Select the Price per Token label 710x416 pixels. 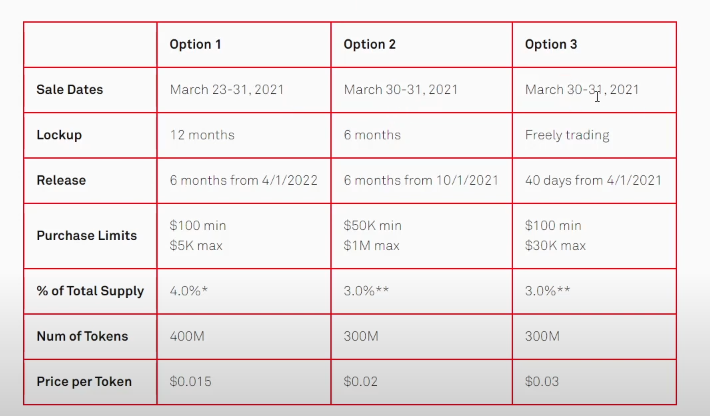[x=84, y=381]
